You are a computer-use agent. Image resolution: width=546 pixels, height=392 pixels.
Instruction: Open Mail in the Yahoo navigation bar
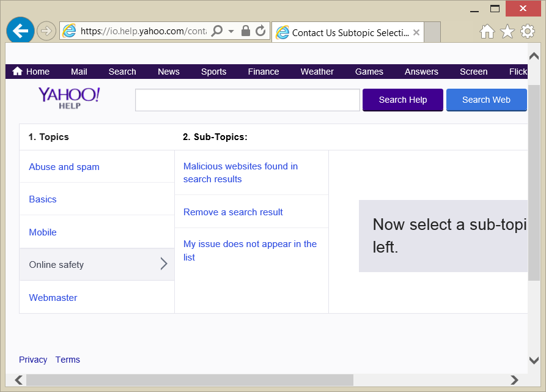click(79, 72)
